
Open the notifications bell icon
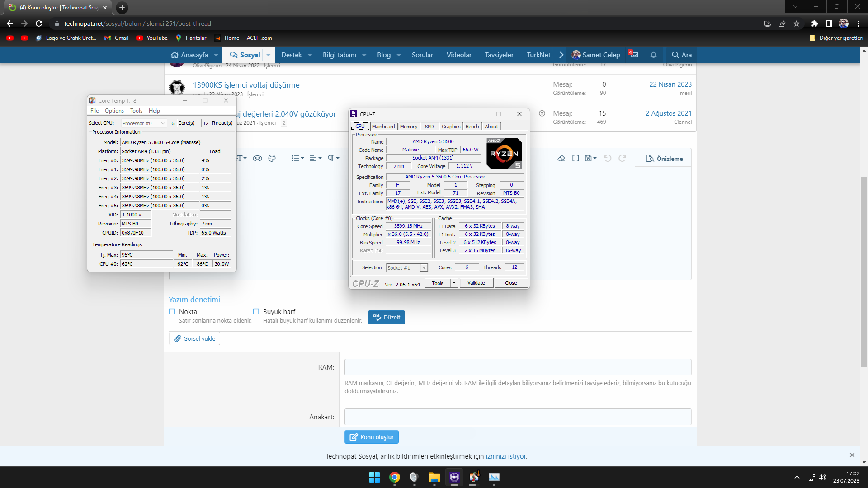[x=653, y=55]
